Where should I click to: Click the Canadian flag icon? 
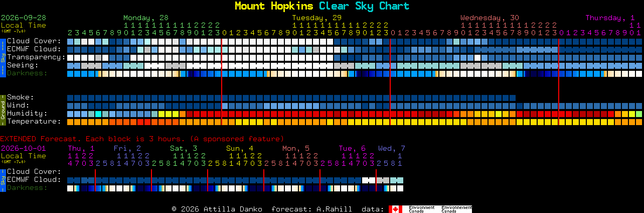pyautogui.click(x=395, y=209)
